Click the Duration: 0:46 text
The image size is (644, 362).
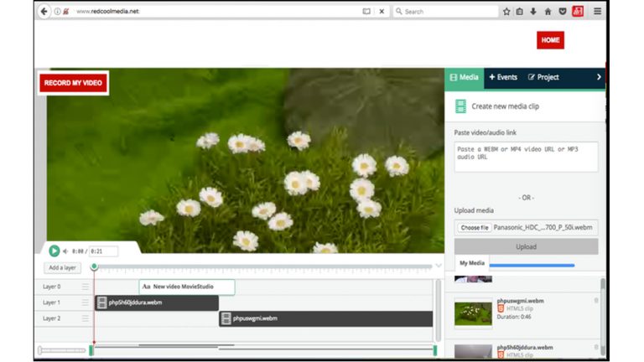[x=514, y=317]
